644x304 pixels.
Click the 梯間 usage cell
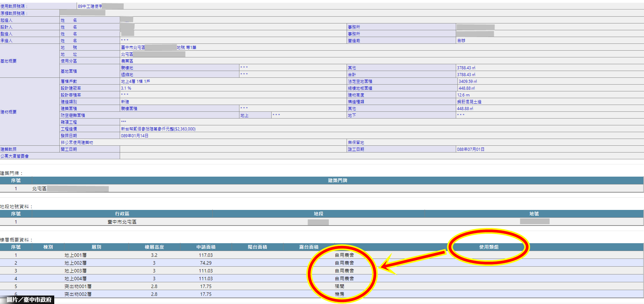click(339, 286)
